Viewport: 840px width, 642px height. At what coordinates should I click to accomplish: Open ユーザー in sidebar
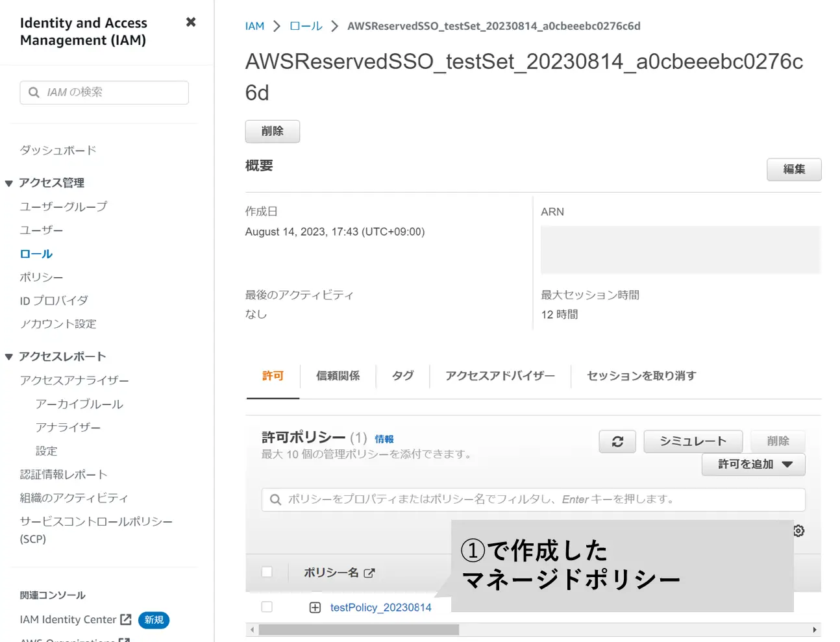pyautogui.click(x=42, y=230)
